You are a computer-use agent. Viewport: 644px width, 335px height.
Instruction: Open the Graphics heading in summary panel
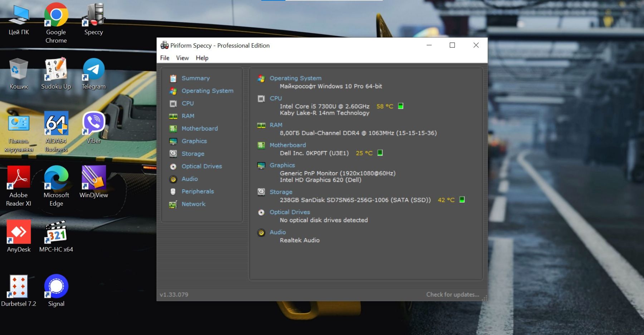tap(282, 165)
